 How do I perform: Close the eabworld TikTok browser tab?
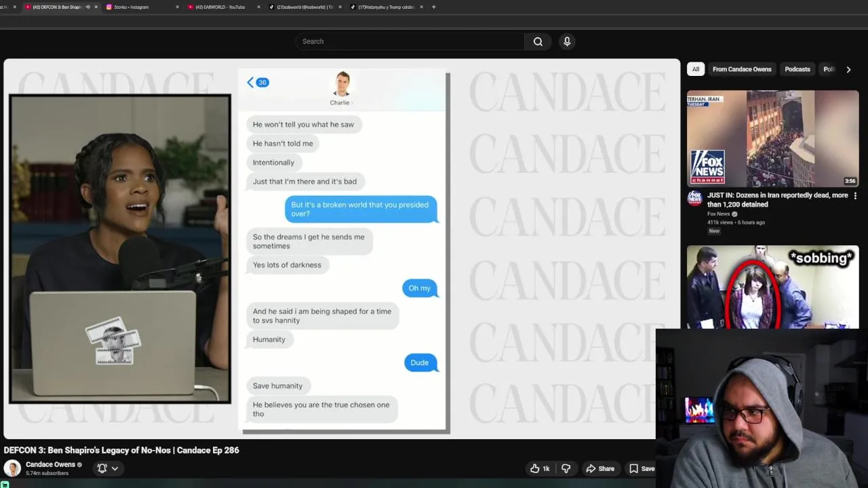click(x=340, y=7)
